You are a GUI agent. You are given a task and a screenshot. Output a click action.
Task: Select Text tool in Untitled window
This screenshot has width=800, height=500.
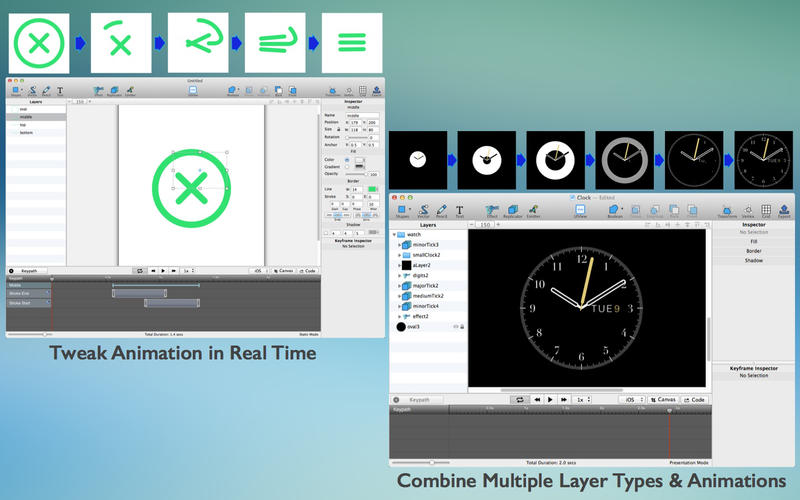point(60,91)
